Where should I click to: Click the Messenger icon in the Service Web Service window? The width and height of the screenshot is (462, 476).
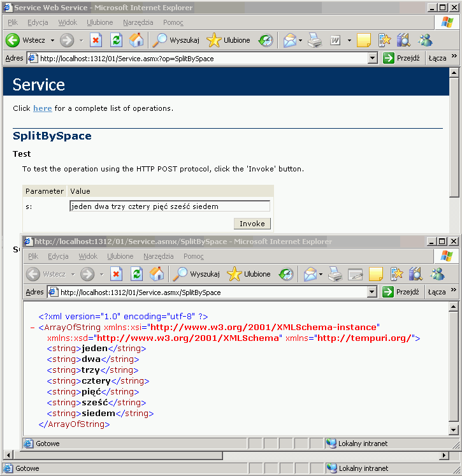[x=425, y=40]
